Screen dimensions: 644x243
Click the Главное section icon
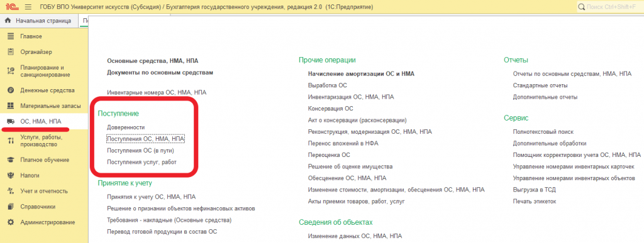point(11,36)
